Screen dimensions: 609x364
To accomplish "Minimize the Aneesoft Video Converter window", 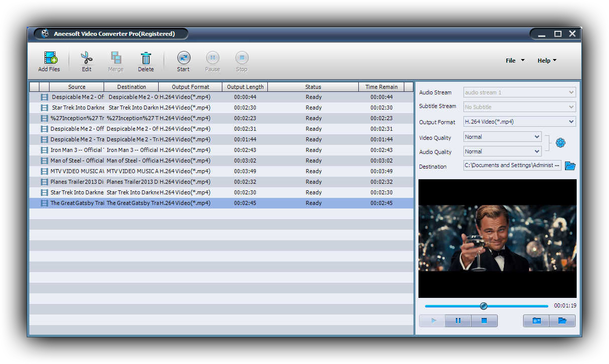I will point(542,34).
